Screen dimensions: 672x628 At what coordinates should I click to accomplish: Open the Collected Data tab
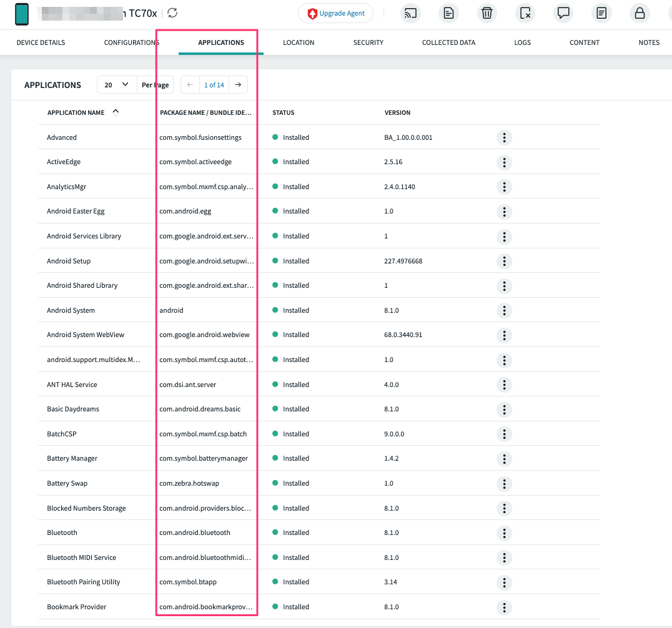tap(448, 42)
